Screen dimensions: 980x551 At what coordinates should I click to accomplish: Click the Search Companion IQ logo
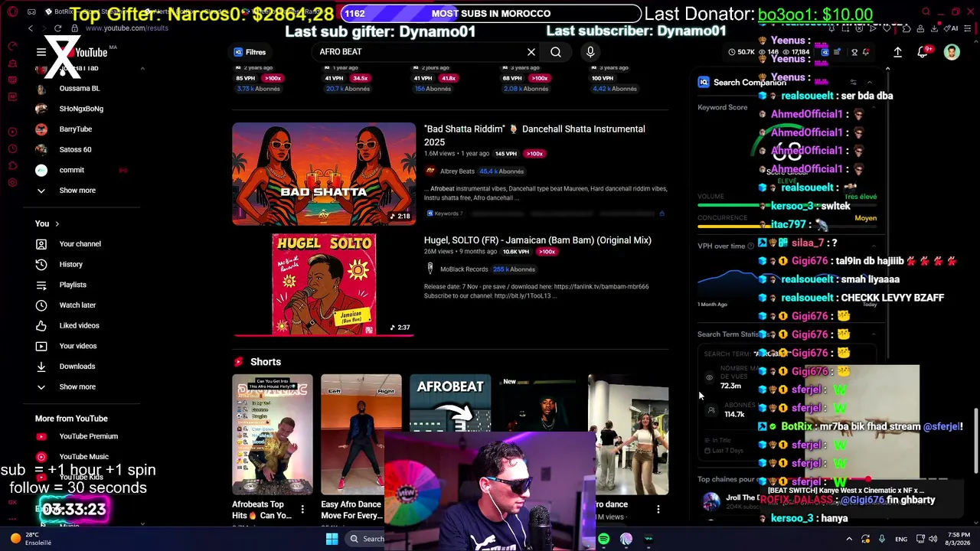(704, 83)
